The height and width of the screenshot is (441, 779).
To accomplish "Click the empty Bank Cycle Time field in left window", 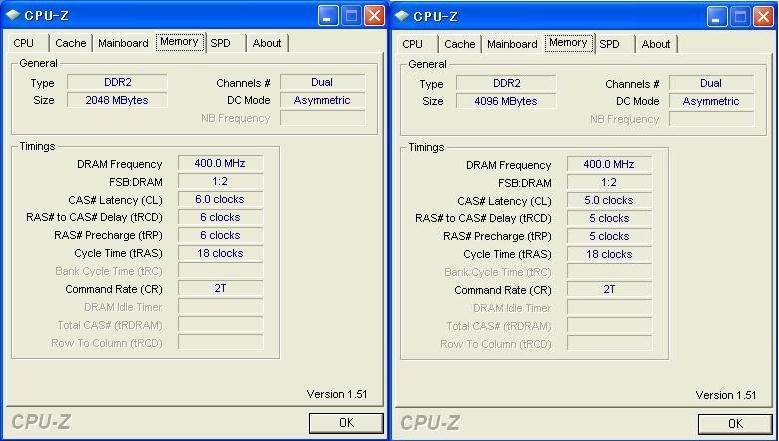I will point(220,271).
